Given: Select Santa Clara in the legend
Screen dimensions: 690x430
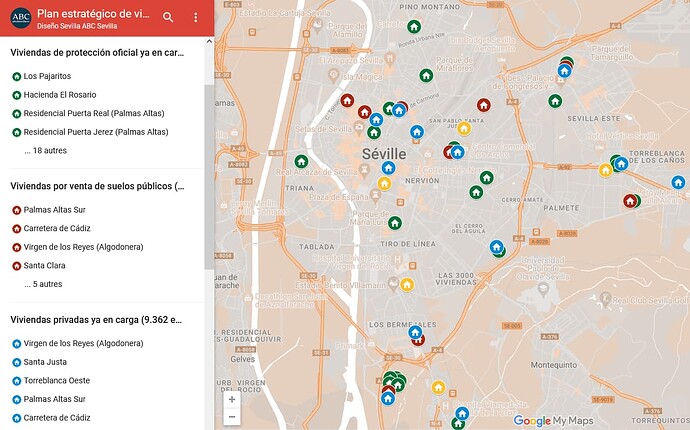Looking at the screenshot, I should point(44,265).
